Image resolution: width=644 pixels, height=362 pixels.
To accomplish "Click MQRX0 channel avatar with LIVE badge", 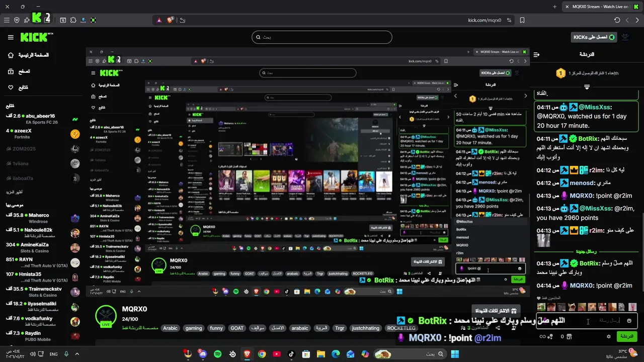I will pos(106,316).
